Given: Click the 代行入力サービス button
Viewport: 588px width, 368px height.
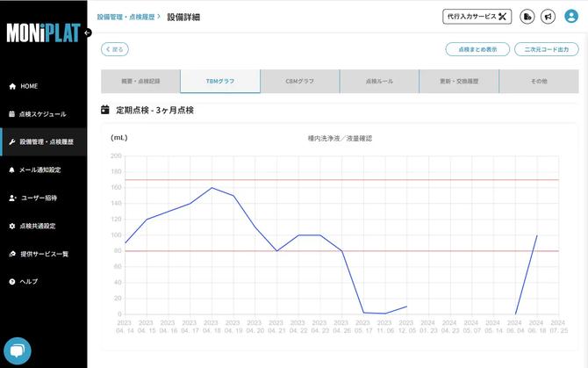Looking at the screenshot, I should 477,17.
